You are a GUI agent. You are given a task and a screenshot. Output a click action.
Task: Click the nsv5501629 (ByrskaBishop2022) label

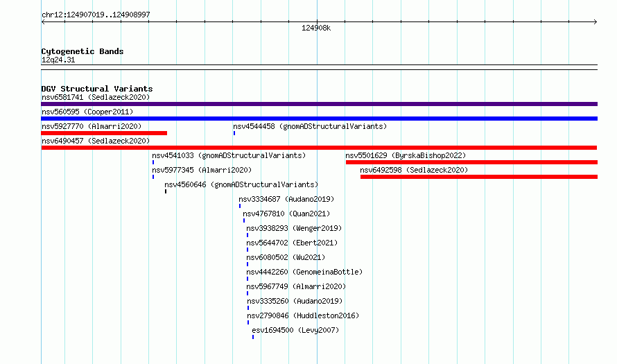tap(406, 155)
